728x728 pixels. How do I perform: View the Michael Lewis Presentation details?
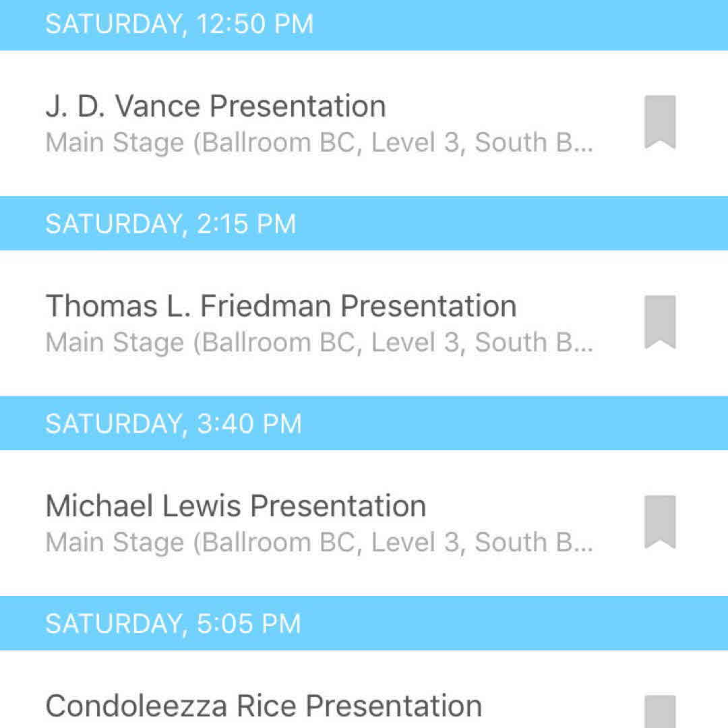[x=235, y=506]
